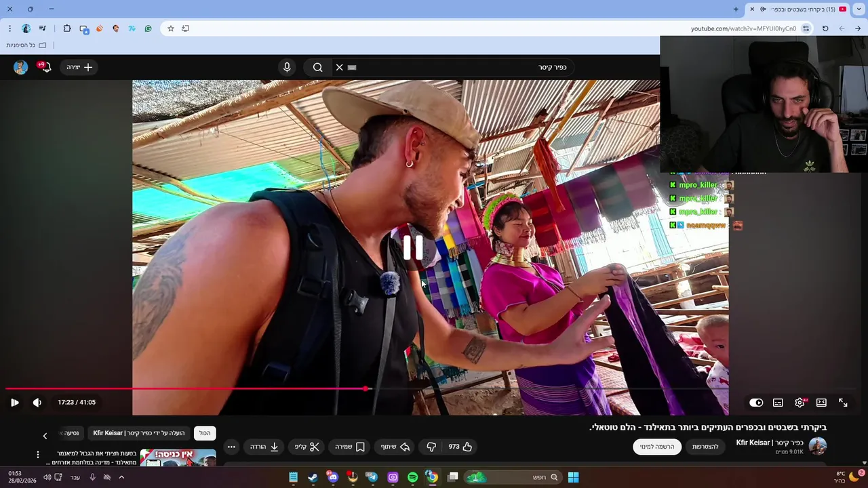The width and height of the screenshot is (868, 488).
Task: Select the 'הועלה על ידי' Kfir Keisar chip
Action: pos(139,433)
